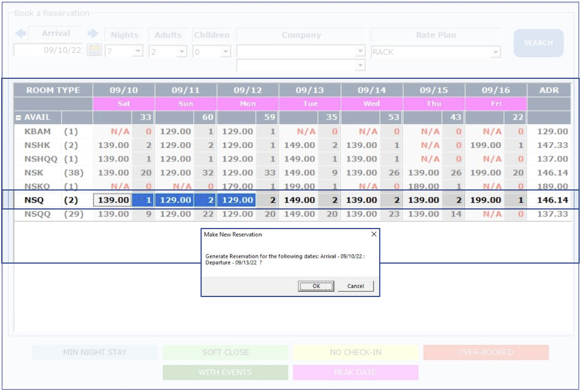Expand the Adults dropdown
The image size is (582, 392).
[182, 51]
